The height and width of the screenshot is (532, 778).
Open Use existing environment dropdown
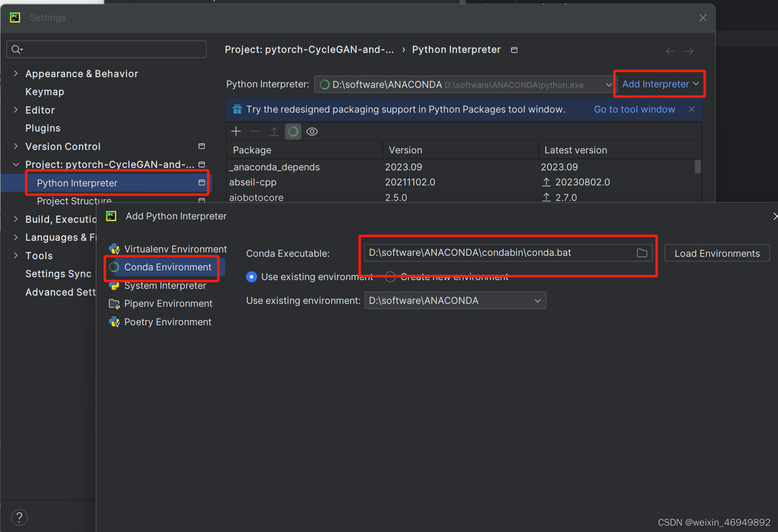[x=455, y=300]
